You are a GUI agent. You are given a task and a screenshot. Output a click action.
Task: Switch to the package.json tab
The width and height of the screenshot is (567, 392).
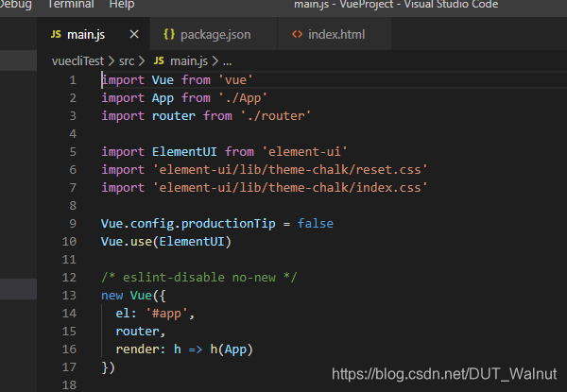(215, 35)
